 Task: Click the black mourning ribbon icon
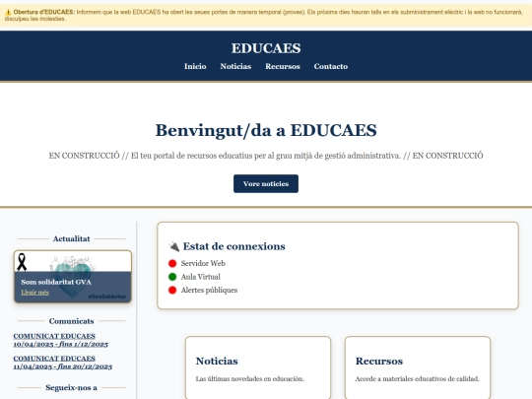click(x=22, y=262)
